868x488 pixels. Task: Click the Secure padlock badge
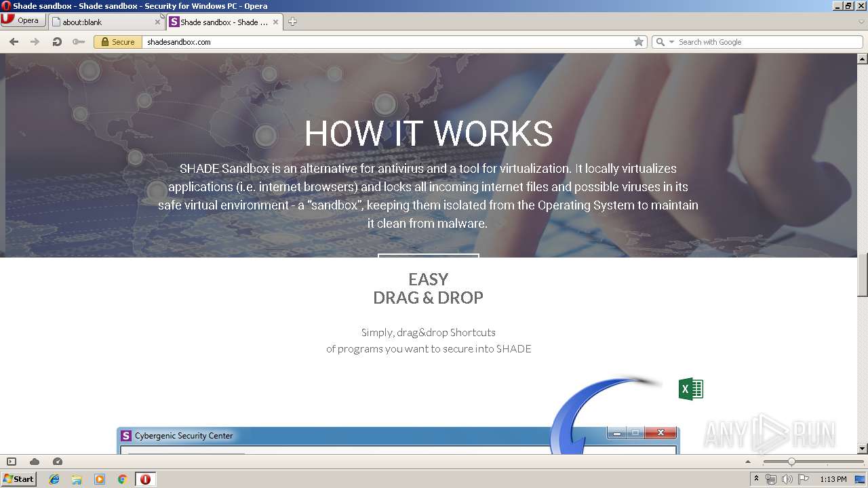tap(117, 42)
